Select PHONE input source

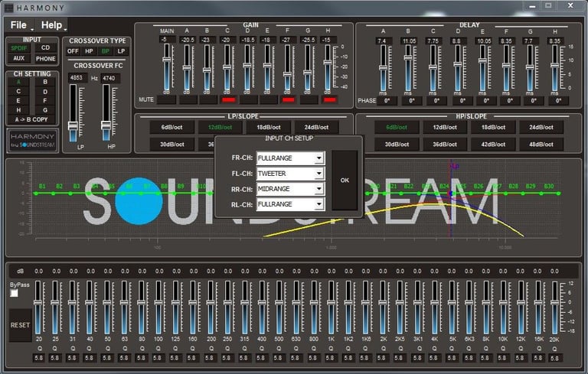click(x=45, y=59)
